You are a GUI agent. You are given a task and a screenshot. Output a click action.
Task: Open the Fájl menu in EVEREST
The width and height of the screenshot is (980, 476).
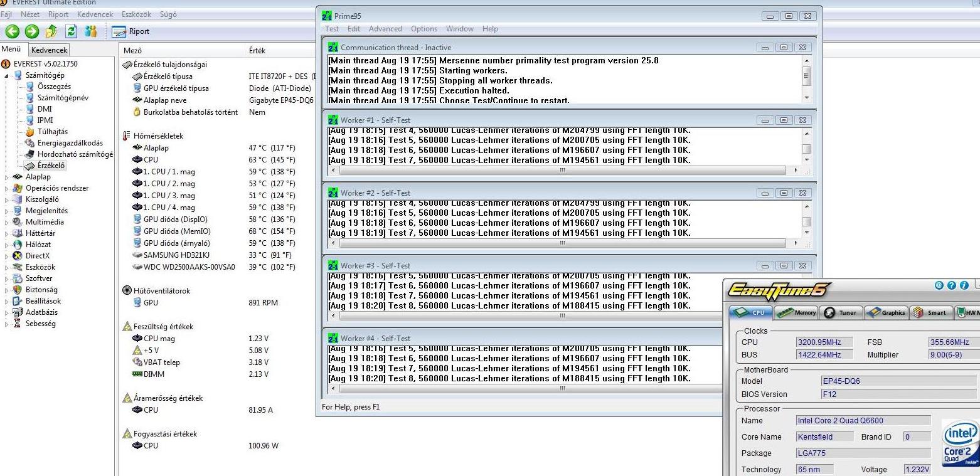point(6,14)
